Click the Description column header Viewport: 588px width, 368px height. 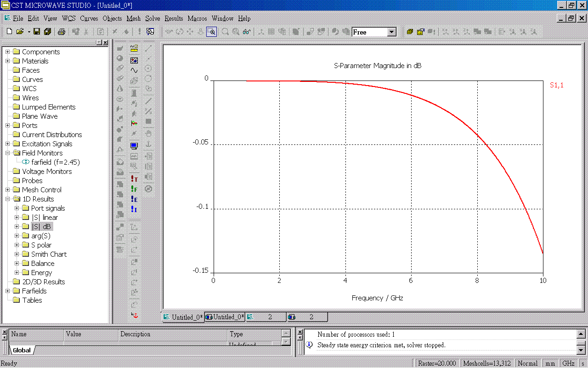(x=173, y=334)
